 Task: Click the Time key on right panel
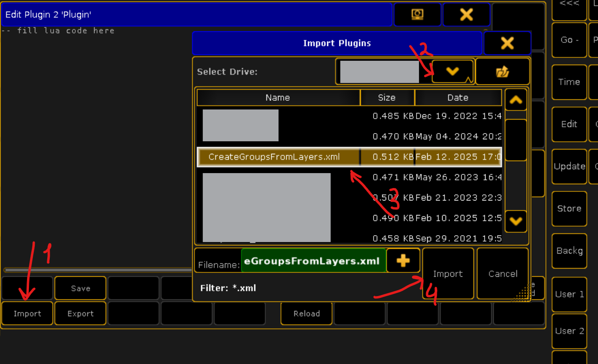569,82
